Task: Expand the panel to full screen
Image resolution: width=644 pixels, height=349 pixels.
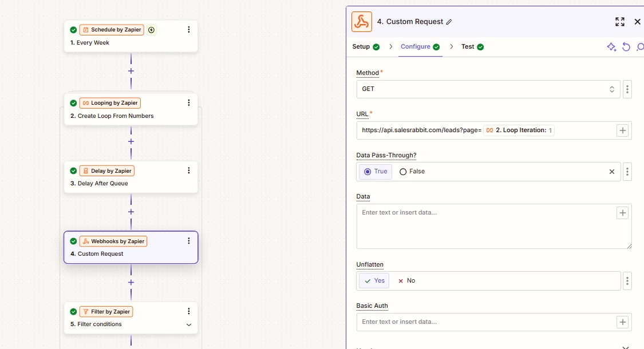Action: (x=620, y=22)
